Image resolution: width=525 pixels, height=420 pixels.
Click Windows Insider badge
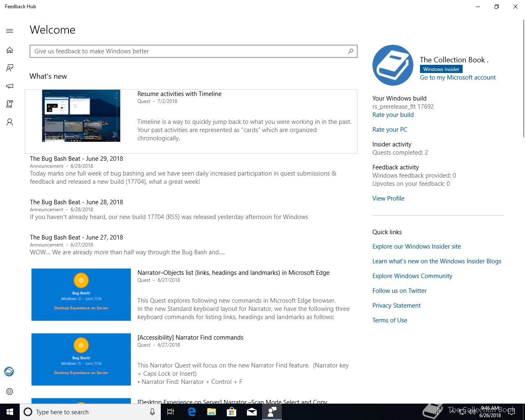[x=441, y=69]
